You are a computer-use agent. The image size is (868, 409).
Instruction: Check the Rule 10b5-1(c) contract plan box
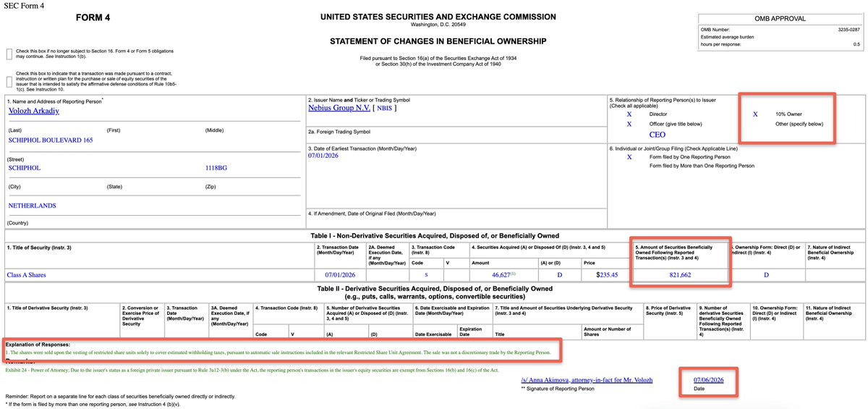click(x=9, y=81)
